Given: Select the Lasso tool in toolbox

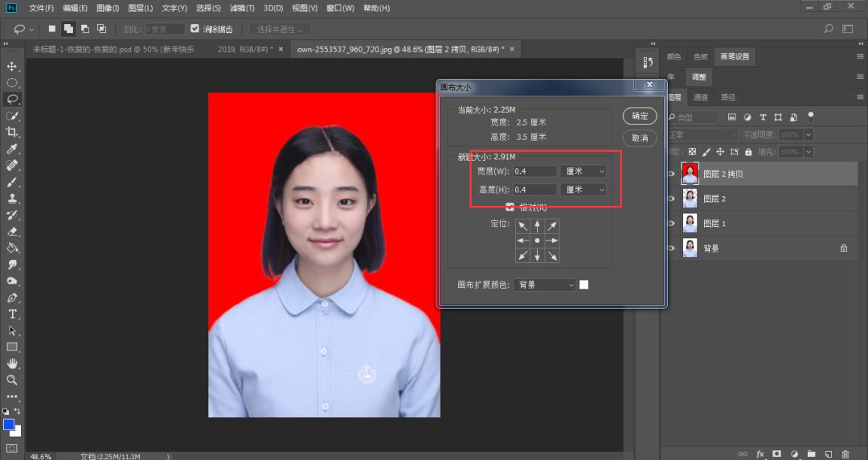Looking at the screenshot, I should tap(11, 99).
